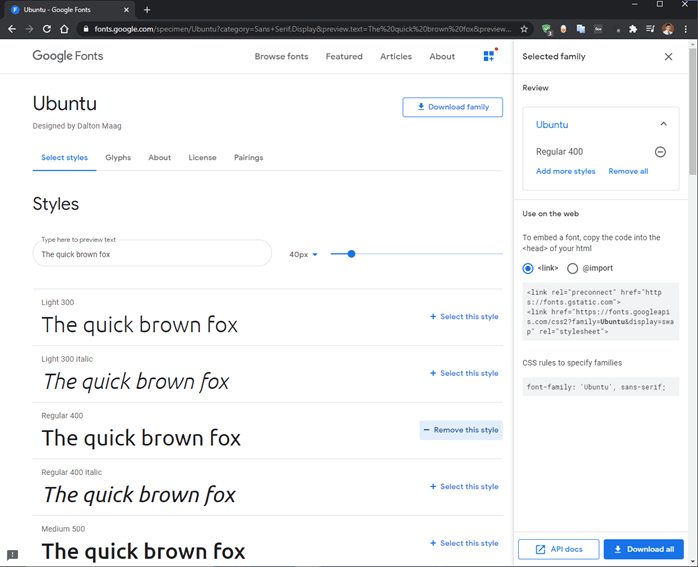Remove the Regular 400 style selection

coord(461,430)
